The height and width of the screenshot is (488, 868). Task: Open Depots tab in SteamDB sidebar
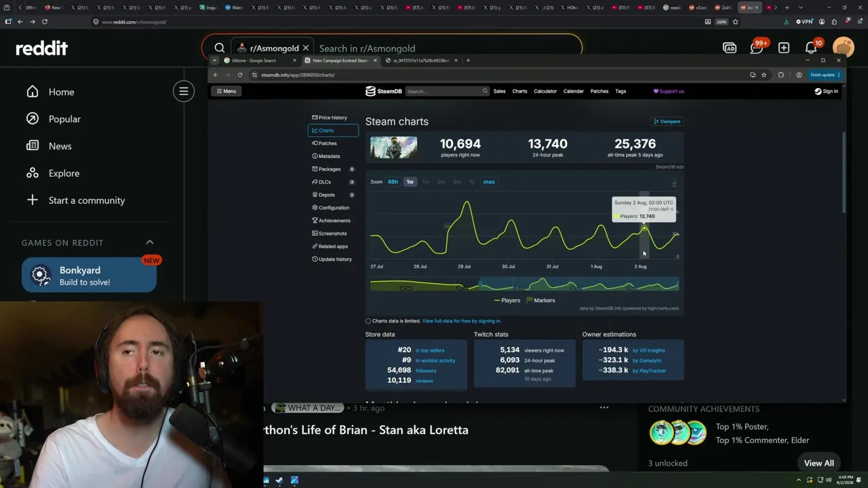coord(333,195)
